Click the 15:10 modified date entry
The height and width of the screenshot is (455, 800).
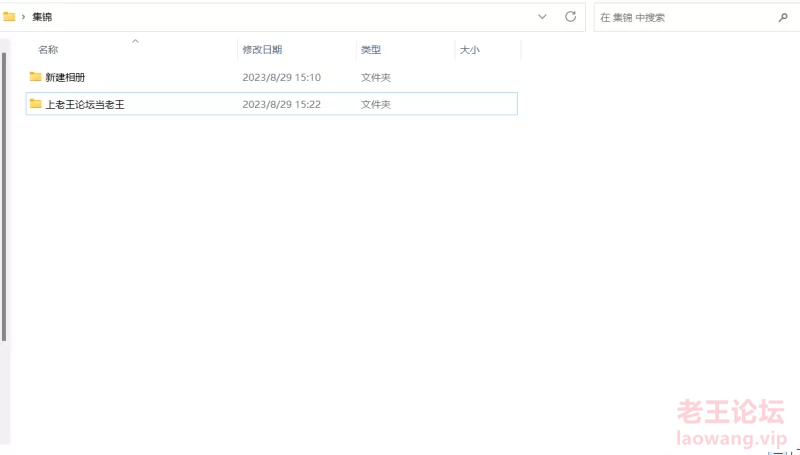pyautogui.click(x=281, y=77)
